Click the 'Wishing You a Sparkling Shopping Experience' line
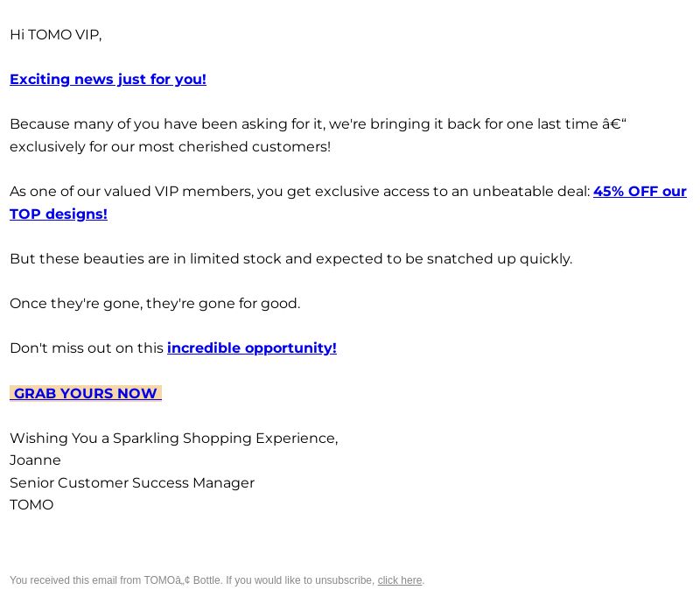Image resolution: width=700 pixels, height=590 pixels. coord(173,439)
